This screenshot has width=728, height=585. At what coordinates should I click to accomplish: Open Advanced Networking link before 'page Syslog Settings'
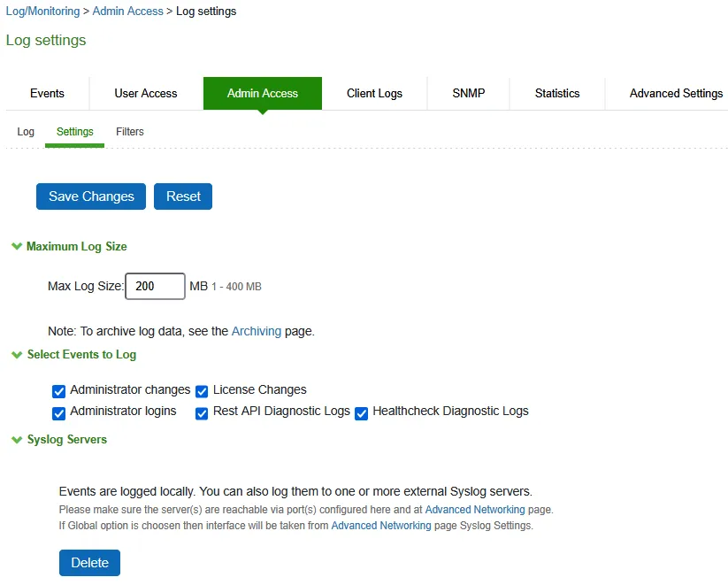point(381,526)
